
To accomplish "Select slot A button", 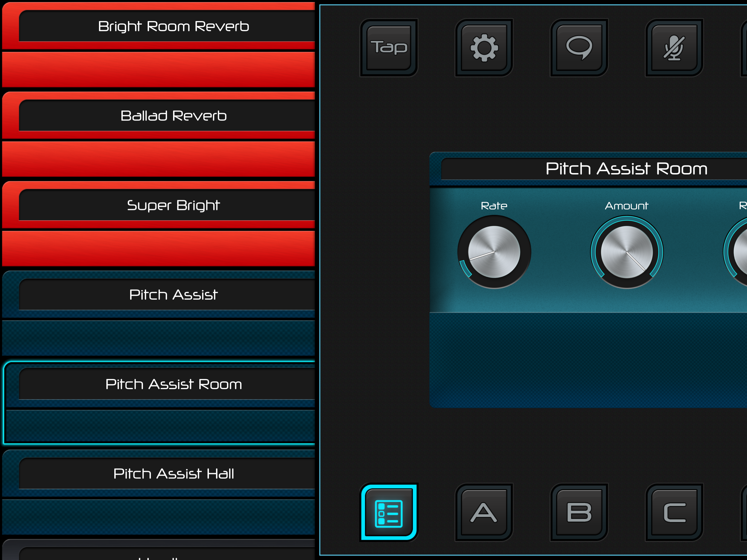I will [484, 512].
